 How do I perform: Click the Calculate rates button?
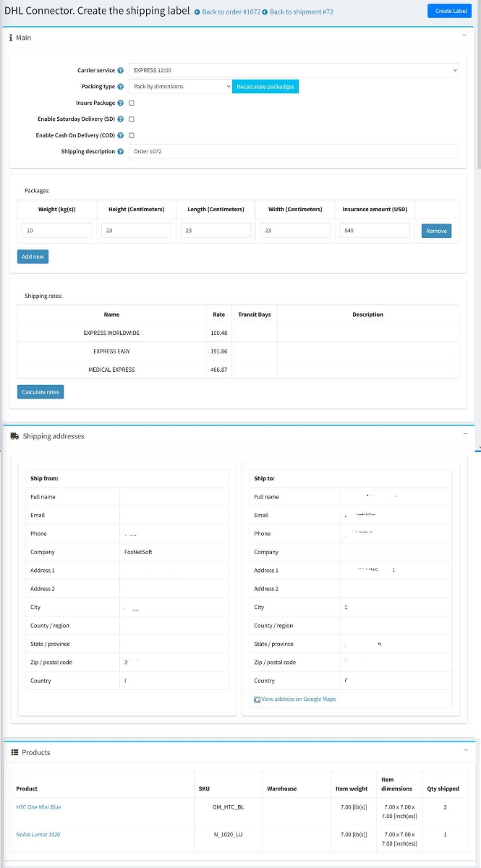41,392
